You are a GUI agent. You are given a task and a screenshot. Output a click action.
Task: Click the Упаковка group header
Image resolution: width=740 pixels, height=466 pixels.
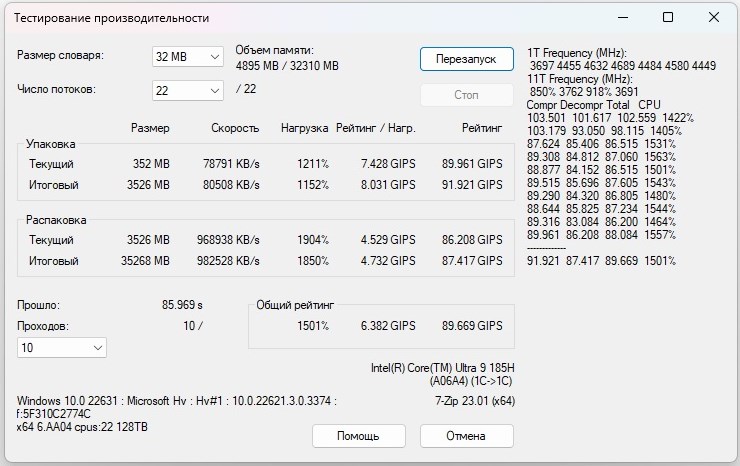tap(50, 144)
